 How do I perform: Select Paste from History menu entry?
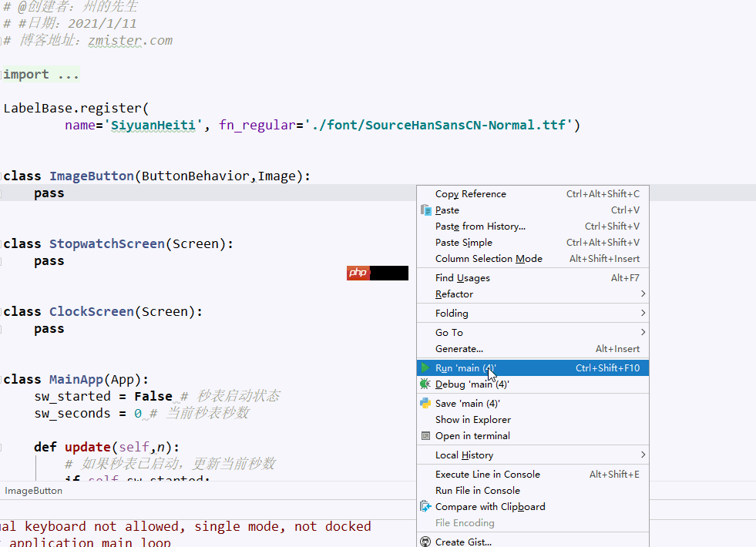point(480,227)
